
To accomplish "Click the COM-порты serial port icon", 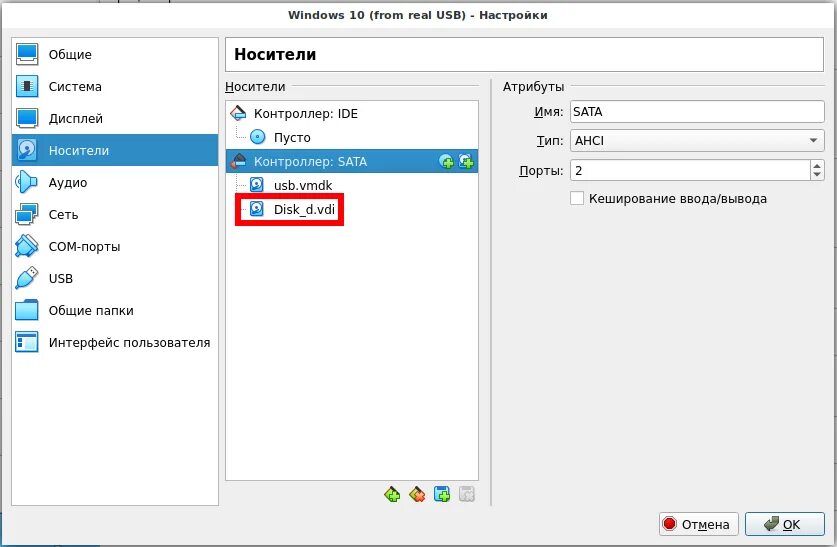I will tap(27, 247).
